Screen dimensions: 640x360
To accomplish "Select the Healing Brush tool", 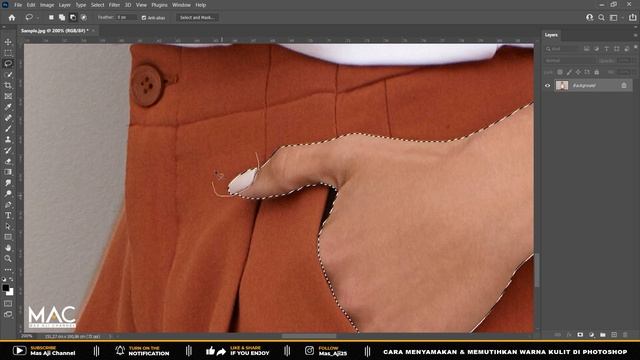I will (8, 118).
